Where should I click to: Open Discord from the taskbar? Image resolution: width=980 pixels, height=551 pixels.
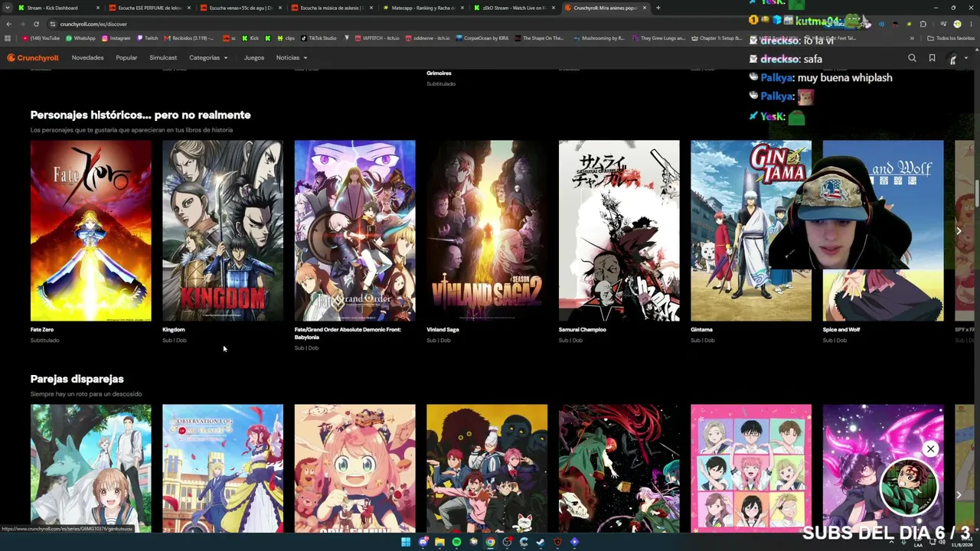click(423, 542)
